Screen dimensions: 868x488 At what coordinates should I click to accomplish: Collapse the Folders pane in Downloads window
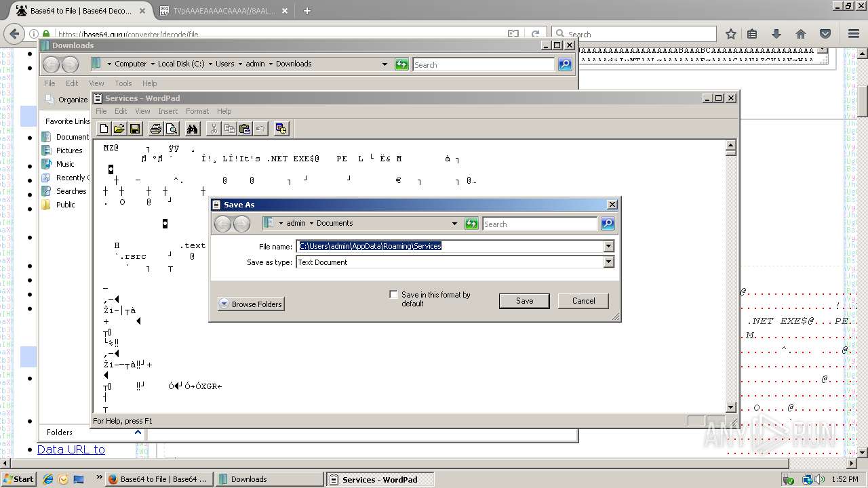(x=138, y=432)
